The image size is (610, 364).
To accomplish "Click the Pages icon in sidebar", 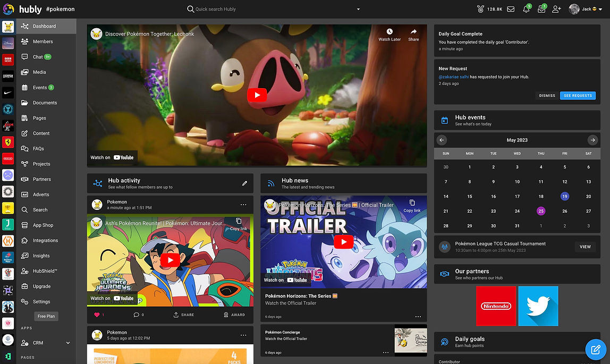I will pos(24,118).
